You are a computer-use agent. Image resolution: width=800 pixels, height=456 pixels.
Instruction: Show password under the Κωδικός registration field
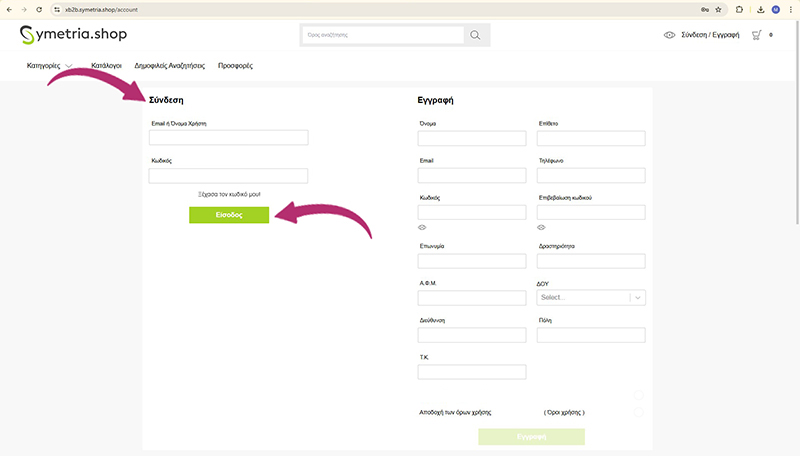pyautogui.click(x=422, y=227)
